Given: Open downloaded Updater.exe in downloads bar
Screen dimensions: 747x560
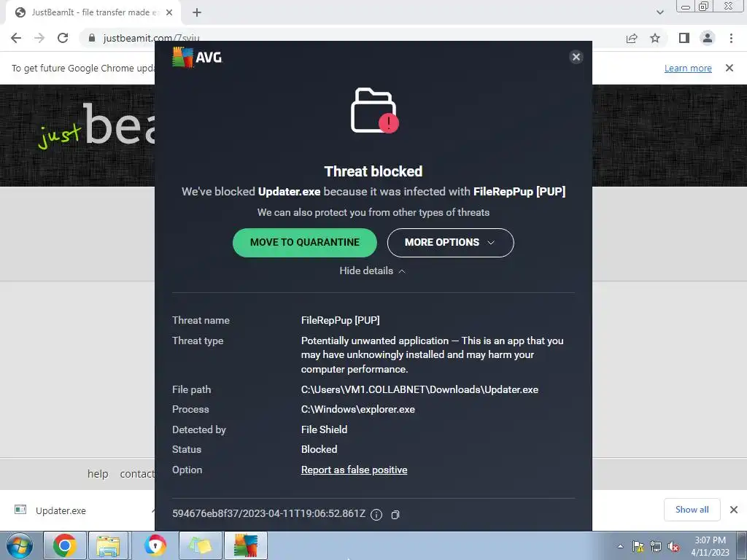Looking at the screenshot, I should 61,510.
